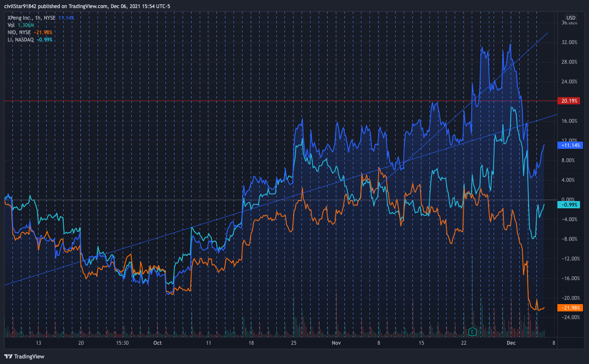Click the USD currency label

click(x=571, y=18)
